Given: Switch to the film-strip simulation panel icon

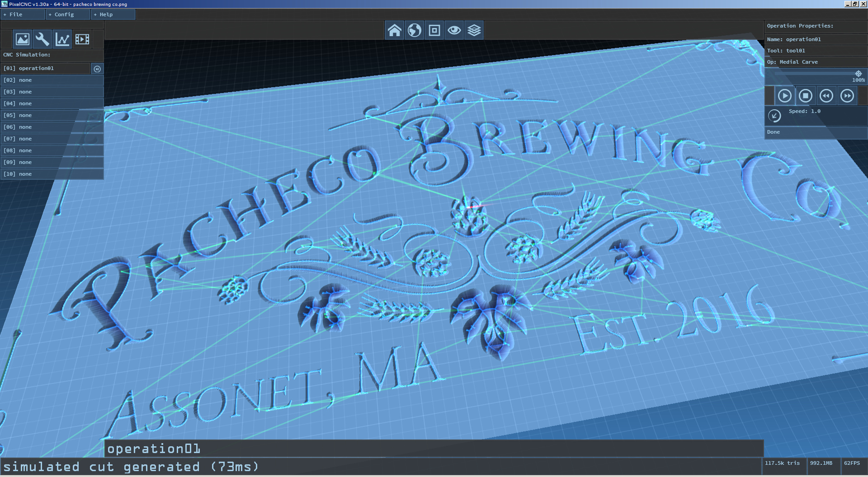Looking at the screenshot, I should tap(82, 39).
